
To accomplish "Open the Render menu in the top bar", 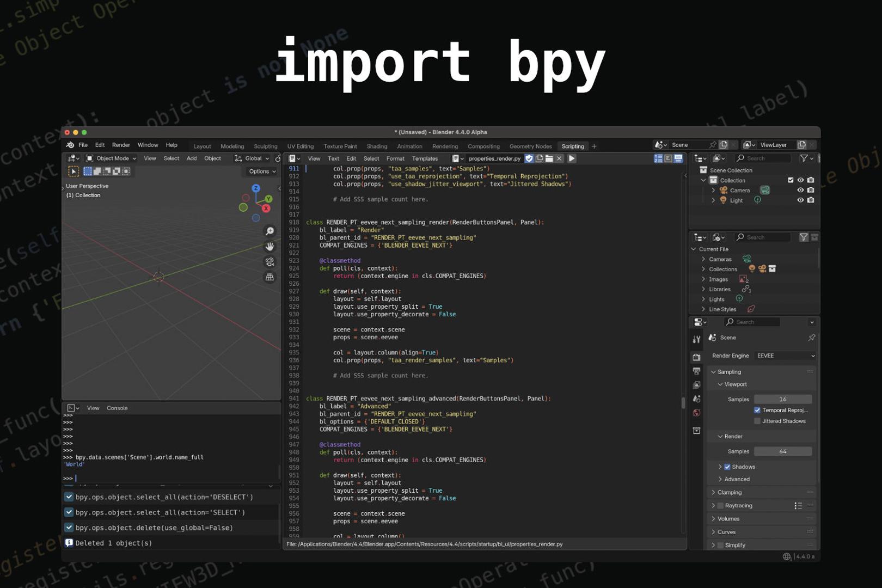I will pos(121,145).
